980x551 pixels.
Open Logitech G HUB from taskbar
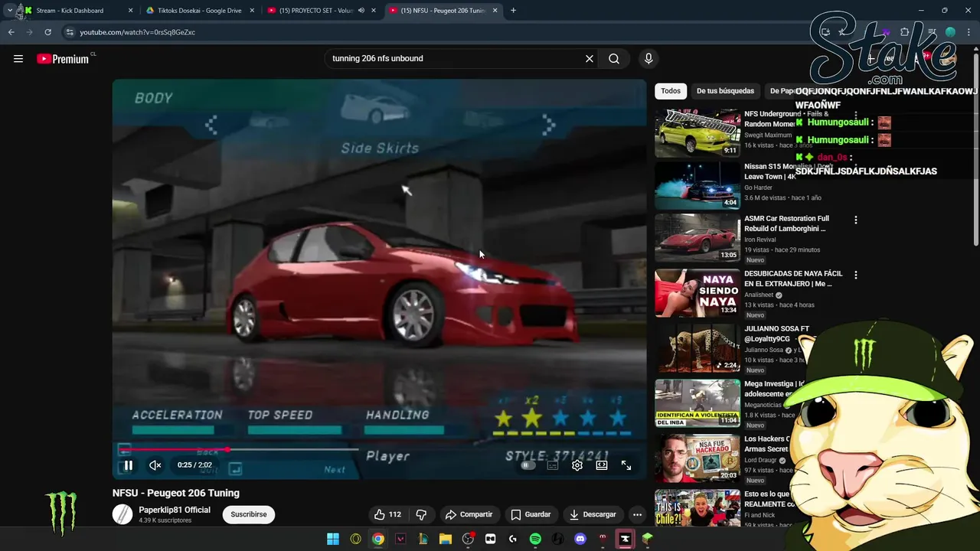(513, 539)
